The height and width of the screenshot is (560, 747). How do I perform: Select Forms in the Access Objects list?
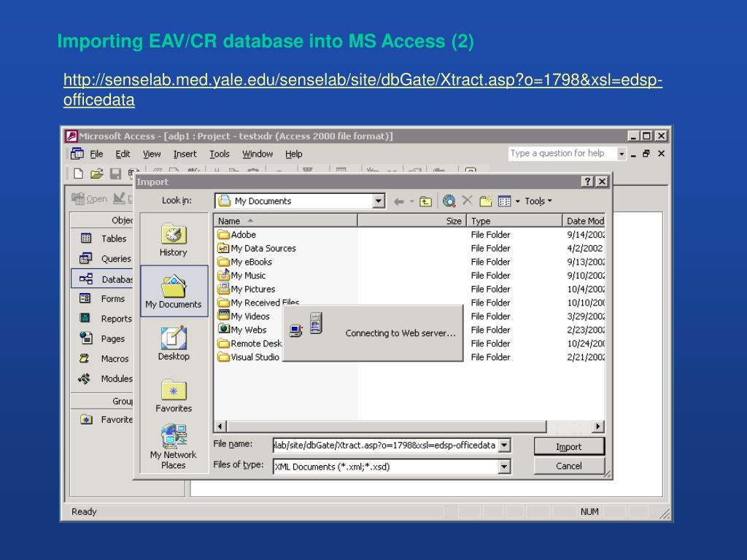click(104, 298)
